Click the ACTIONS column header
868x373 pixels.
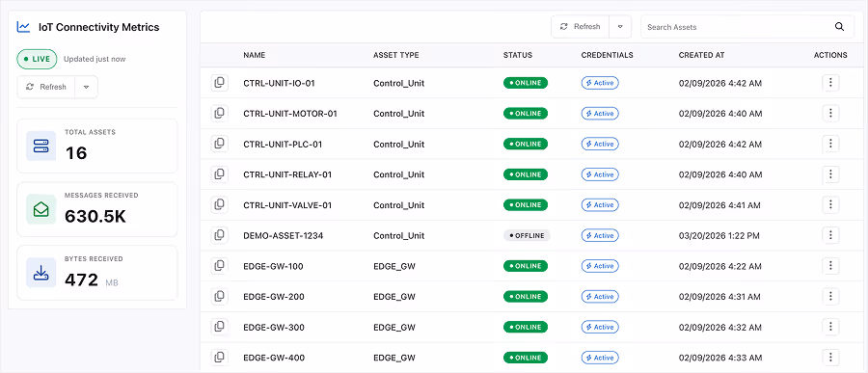[x=830, y=55]
